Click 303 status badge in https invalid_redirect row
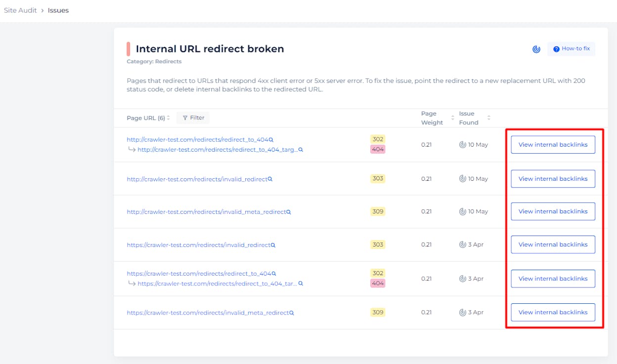Viewport: 617px width, 364px height. 378,244
